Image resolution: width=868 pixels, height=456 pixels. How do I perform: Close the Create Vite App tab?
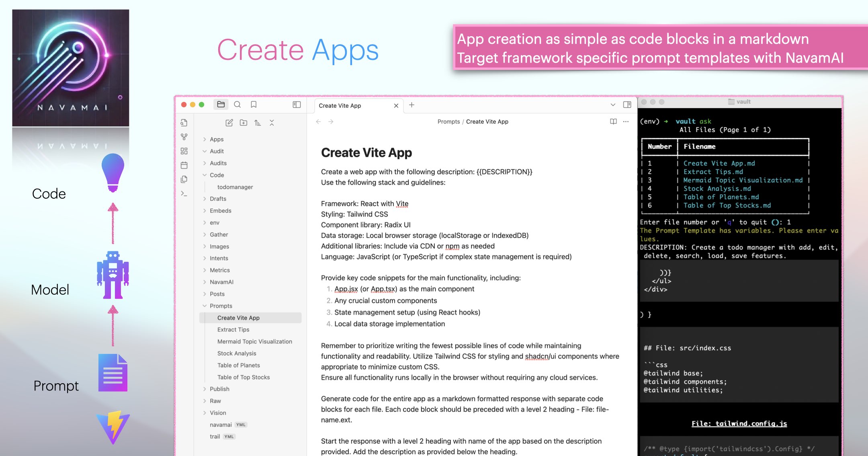[x=396, y=105]
